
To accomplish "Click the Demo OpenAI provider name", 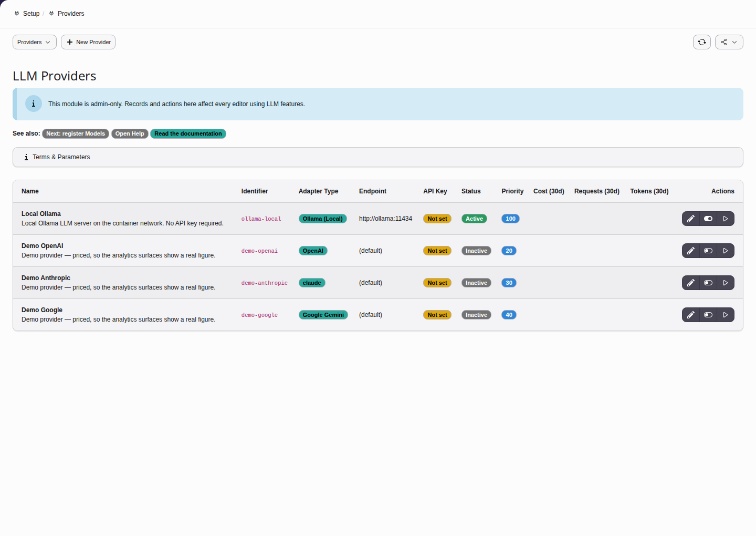I will tap(42, 246).
